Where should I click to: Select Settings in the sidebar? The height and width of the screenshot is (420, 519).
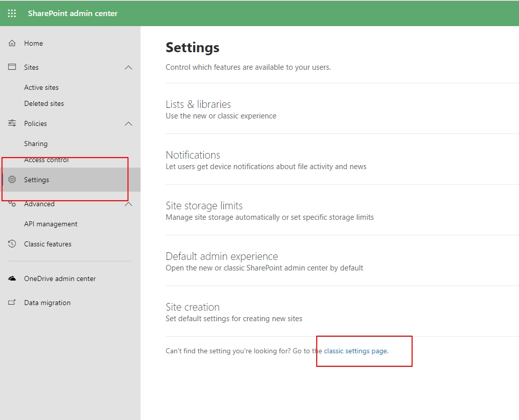70,179
